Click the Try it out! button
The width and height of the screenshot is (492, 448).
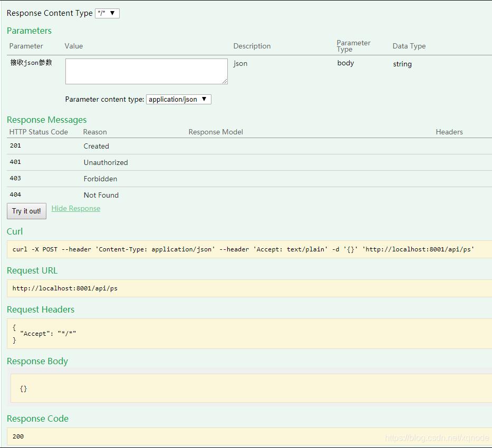(26, 211)
